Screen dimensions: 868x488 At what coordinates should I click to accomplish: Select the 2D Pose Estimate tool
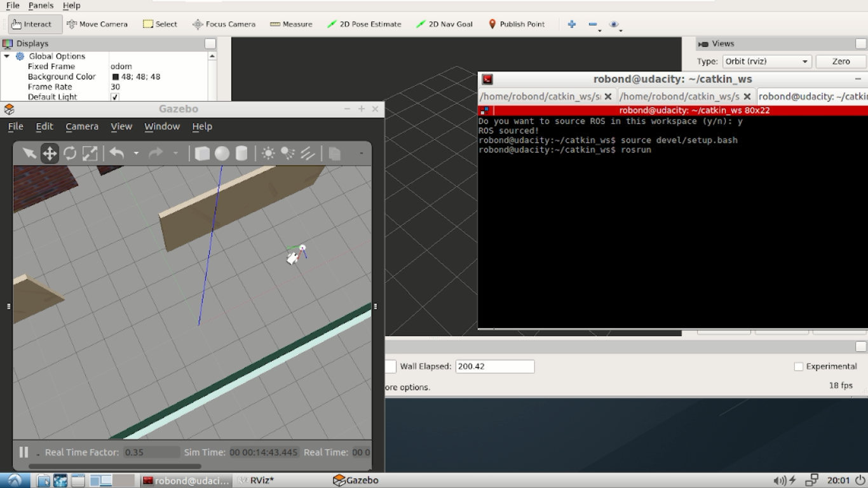click(x=363, y=24)
